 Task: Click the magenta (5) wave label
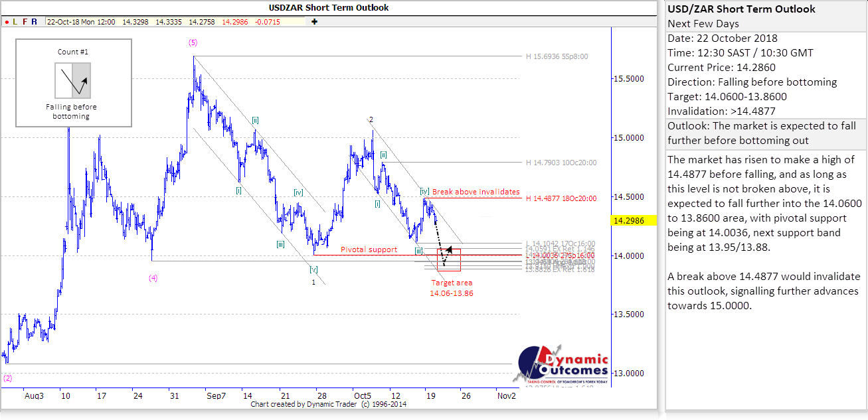click(193, 42)
